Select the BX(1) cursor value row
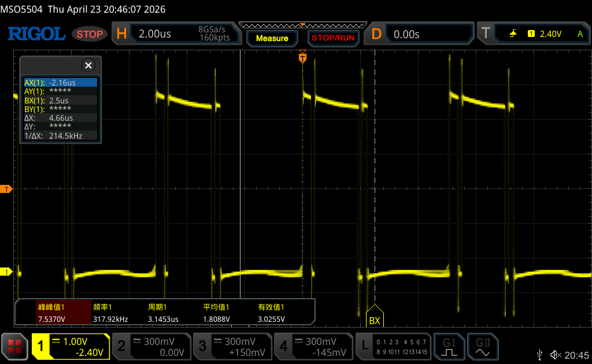The image size is (592, 364). point(60,101)
